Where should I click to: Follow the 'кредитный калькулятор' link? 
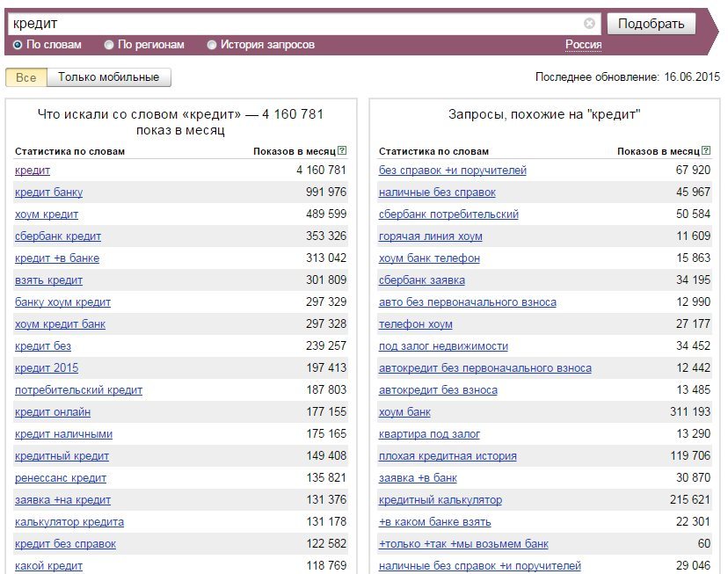[440, 500]
